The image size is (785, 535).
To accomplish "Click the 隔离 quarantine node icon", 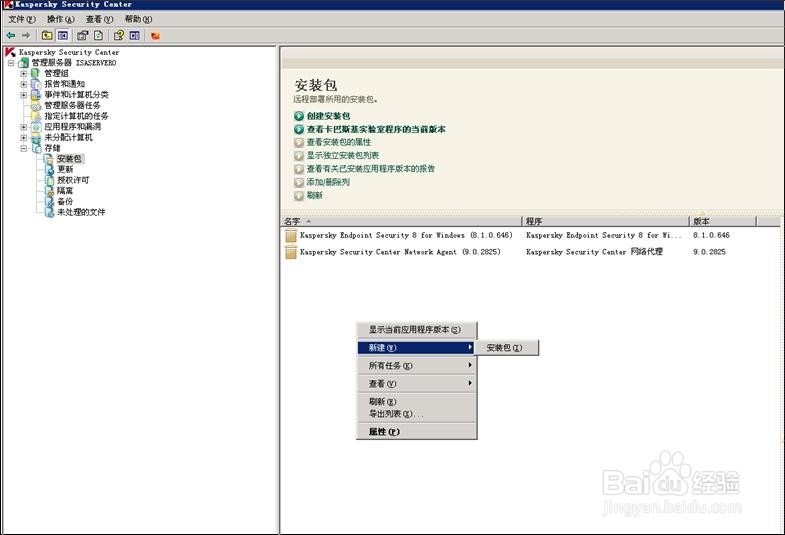I will point(49,191).
